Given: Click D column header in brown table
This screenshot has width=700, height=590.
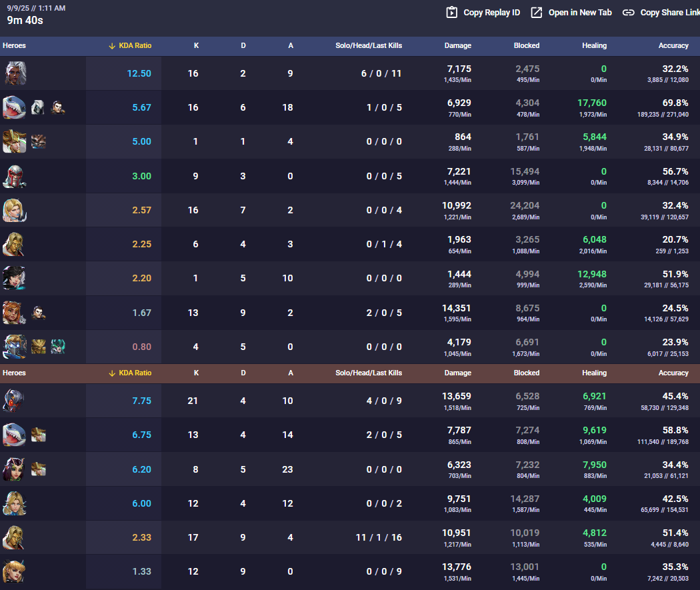Looking at the screenshot, I should [243, 373].
